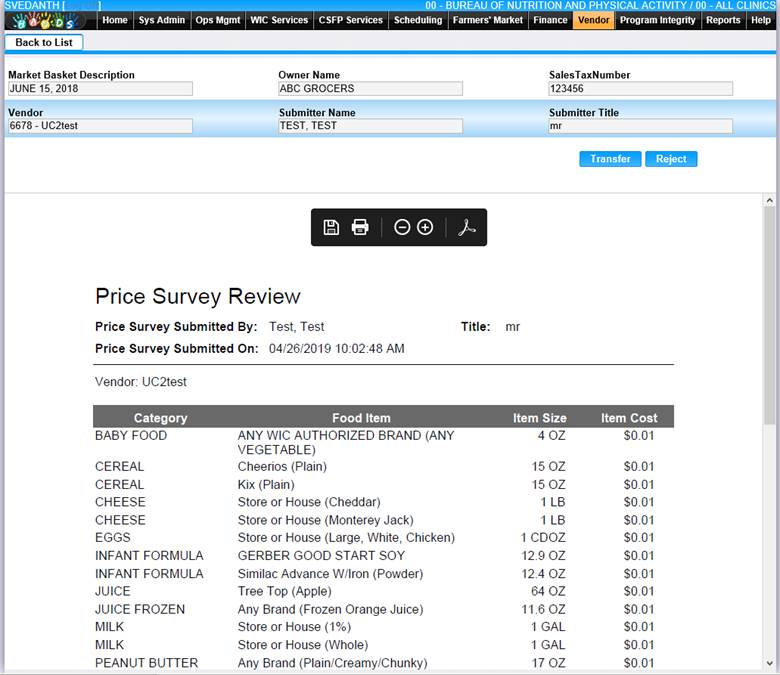Click the SVEDANTH user name in header
The height and width of the screenshot is (675, 780).
(32, 5)
